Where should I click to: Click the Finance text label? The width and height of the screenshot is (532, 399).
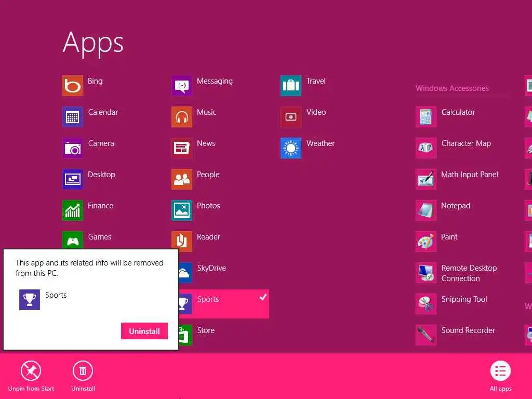100,206
